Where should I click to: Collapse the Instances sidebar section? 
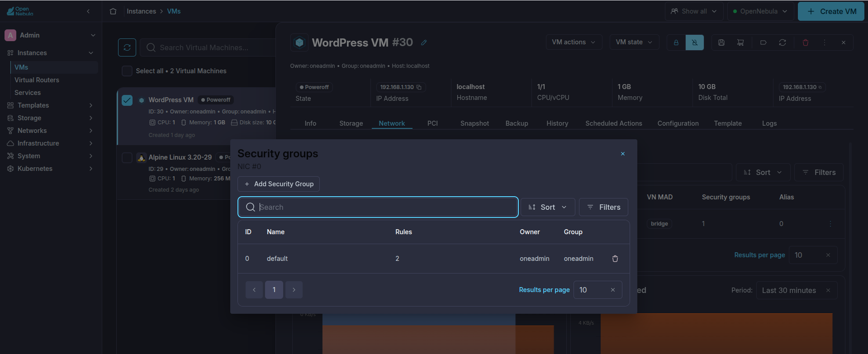point(50,53)
